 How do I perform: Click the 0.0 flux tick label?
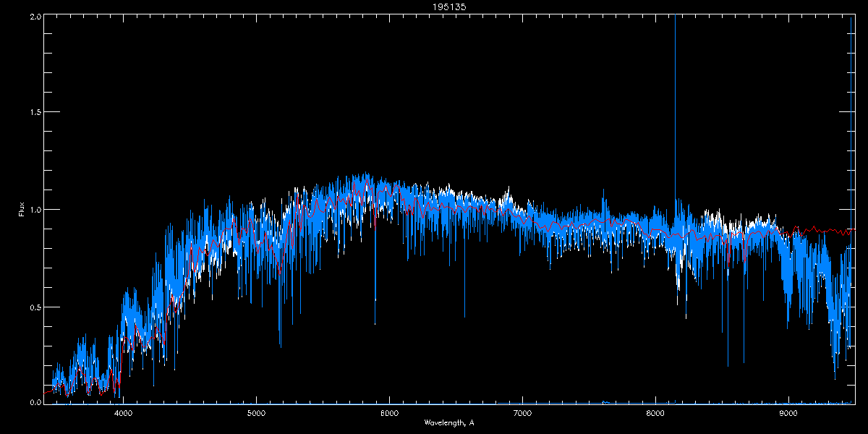(x=34, y=401)
